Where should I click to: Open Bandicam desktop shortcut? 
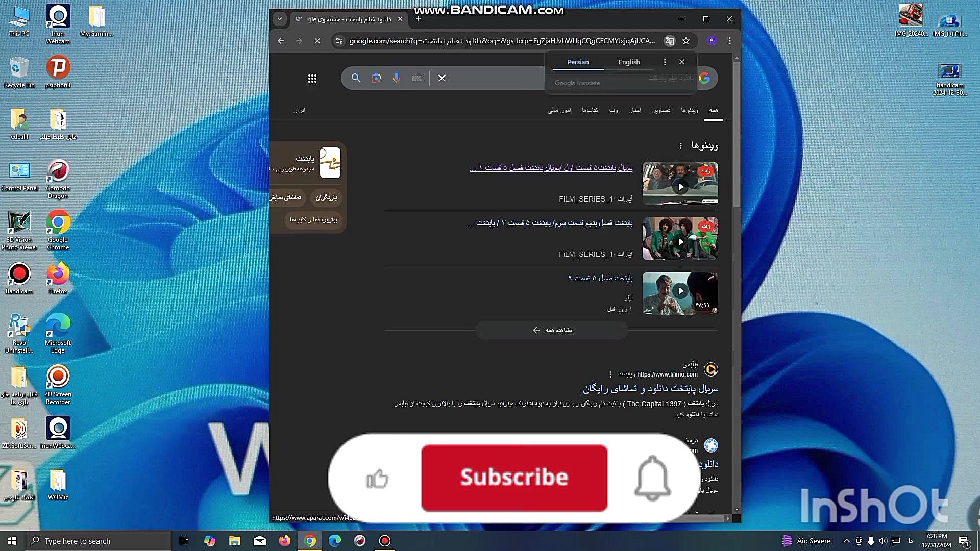(x=19, y=278)
